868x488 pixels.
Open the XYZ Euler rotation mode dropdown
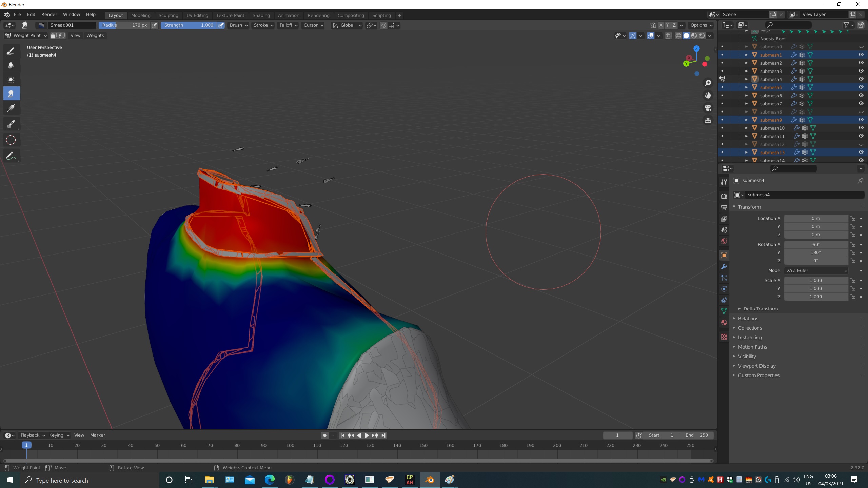tap(816, 270)
